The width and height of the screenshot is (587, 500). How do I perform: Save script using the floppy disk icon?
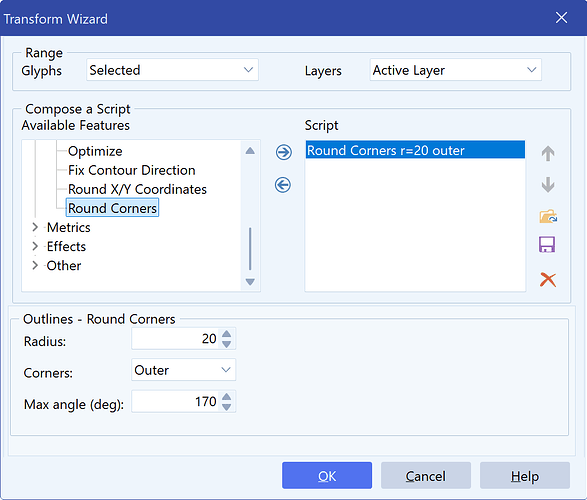click(547, 244)
